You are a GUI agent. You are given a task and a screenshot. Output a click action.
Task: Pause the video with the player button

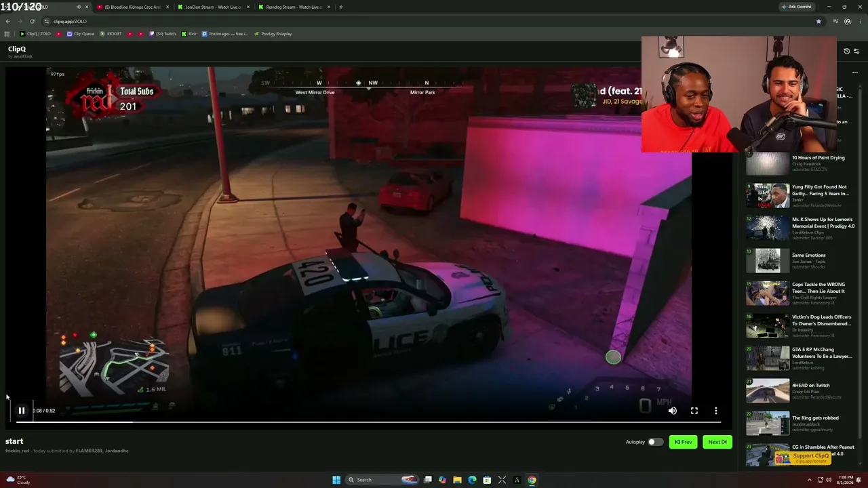coord(22,411)
